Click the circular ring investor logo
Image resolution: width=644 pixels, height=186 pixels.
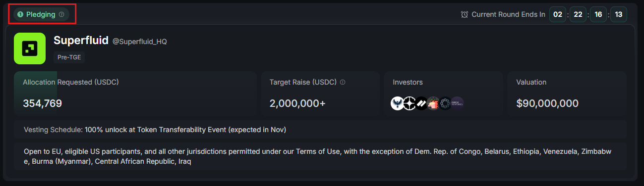point(445,103)
